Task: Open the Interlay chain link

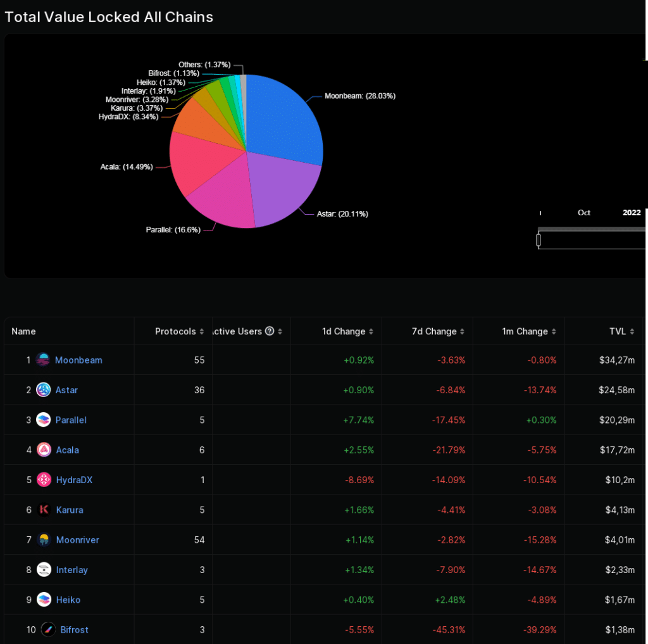Action: pyautogui.click(x=72, y=570)
